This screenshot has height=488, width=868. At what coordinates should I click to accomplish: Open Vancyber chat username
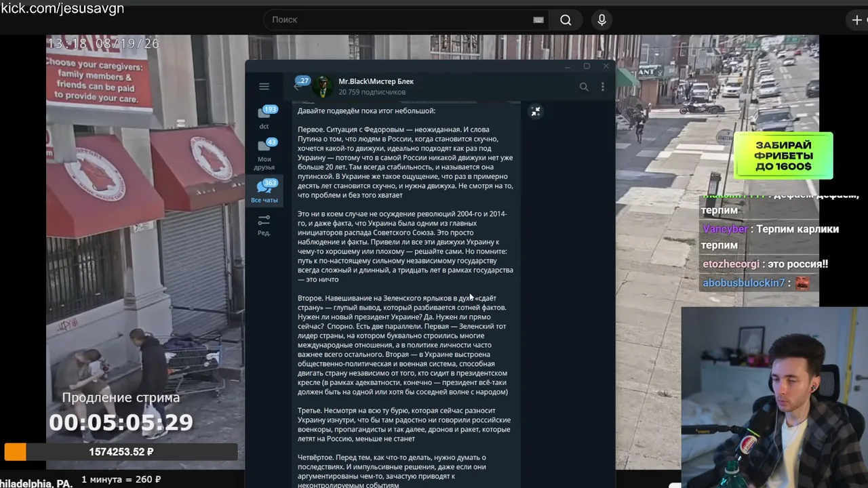click(x=725, y=229)
